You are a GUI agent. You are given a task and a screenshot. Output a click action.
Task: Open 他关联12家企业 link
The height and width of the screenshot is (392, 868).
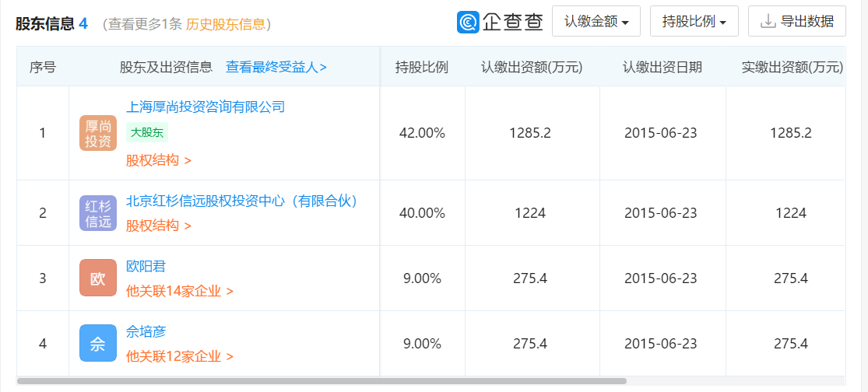tap(180, 357)
